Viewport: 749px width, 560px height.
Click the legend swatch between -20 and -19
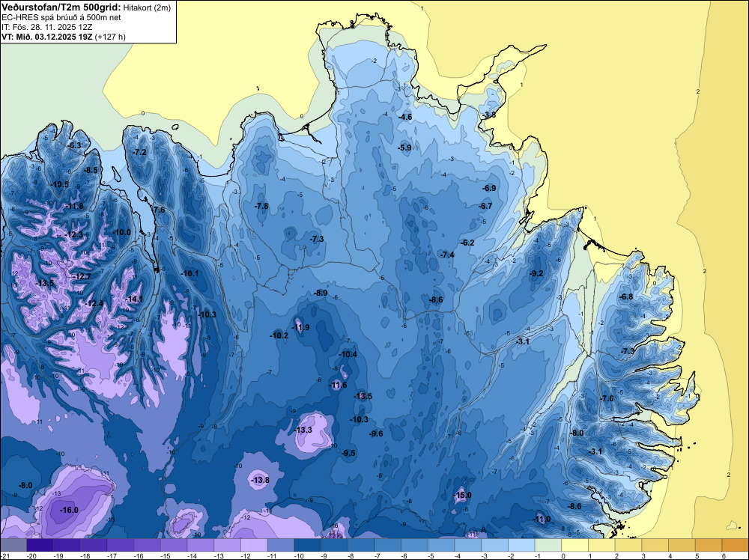40,545
